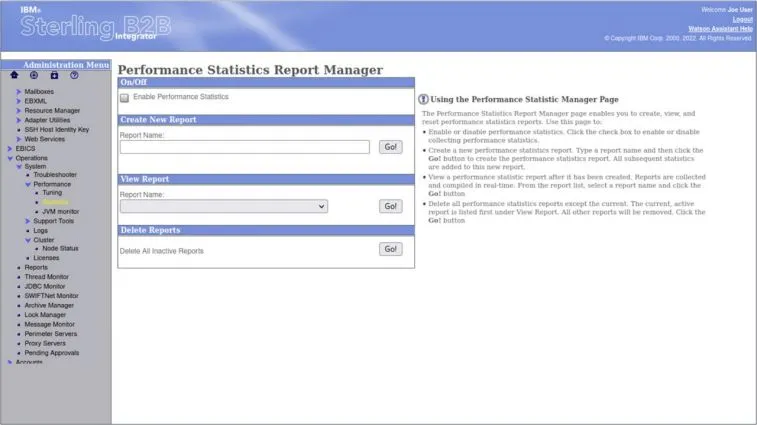Expand the Mailboxes arrow

[19, 92]
